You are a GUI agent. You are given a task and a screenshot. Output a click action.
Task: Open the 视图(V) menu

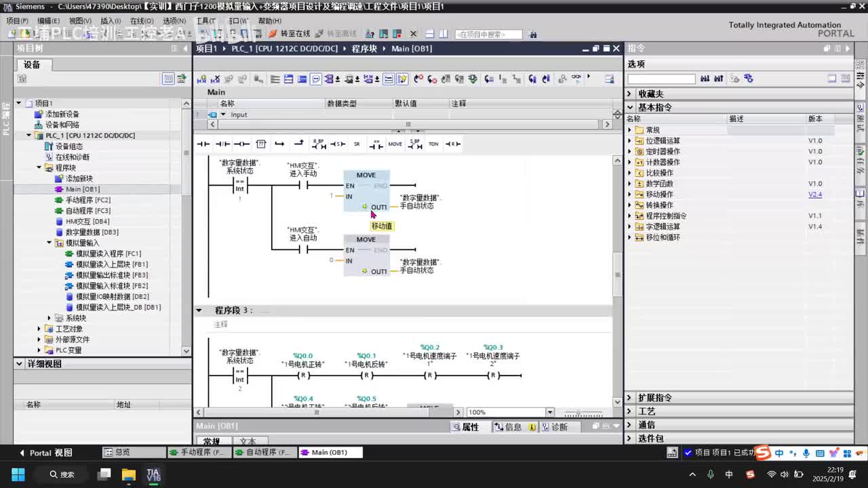tap(80, 21)
